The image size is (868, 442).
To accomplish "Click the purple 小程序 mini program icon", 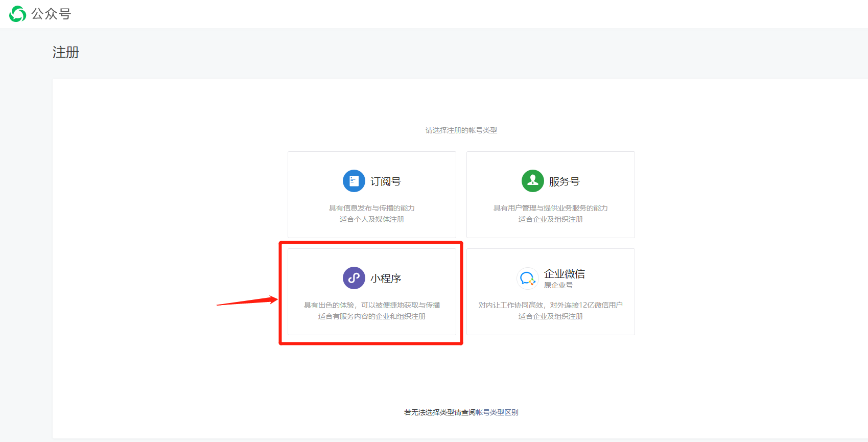I will click(354, 278).
